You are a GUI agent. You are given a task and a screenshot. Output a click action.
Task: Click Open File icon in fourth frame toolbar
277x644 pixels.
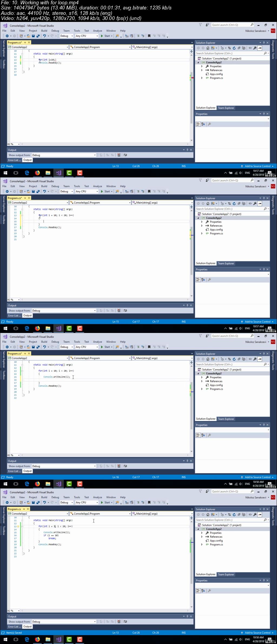(x=28, y=502)
